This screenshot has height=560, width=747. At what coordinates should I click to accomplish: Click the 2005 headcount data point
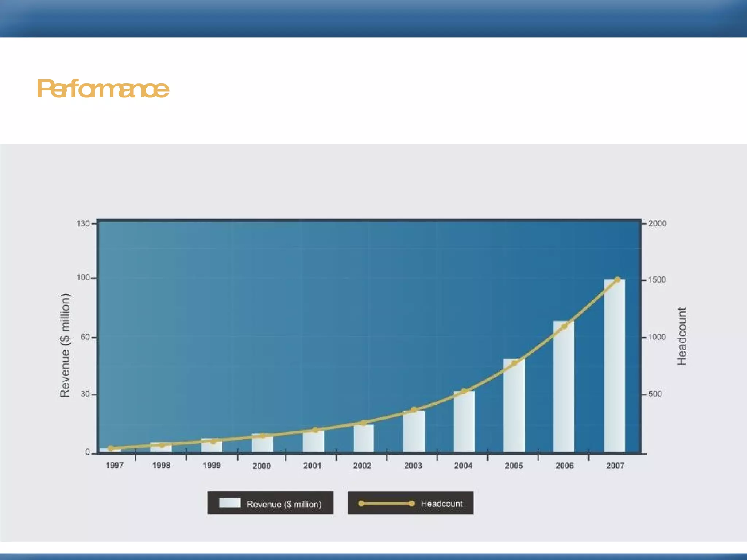[514, 363]
